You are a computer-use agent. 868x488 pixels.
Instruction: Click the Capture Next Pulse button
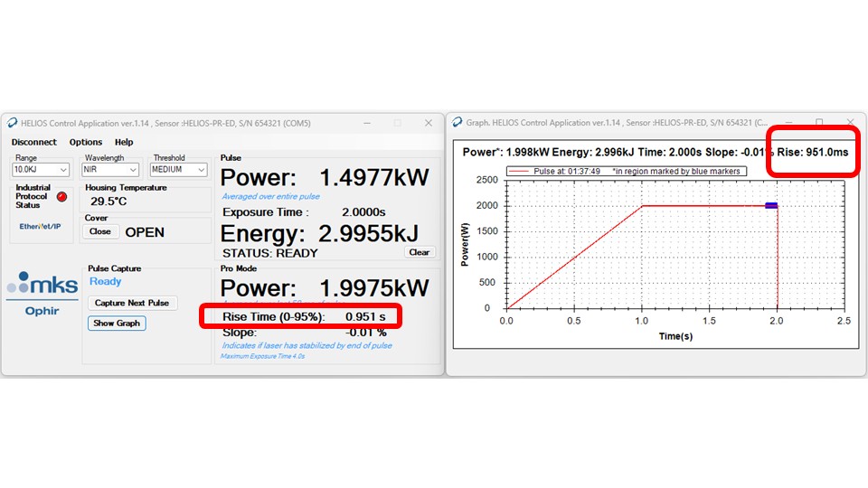133,303
